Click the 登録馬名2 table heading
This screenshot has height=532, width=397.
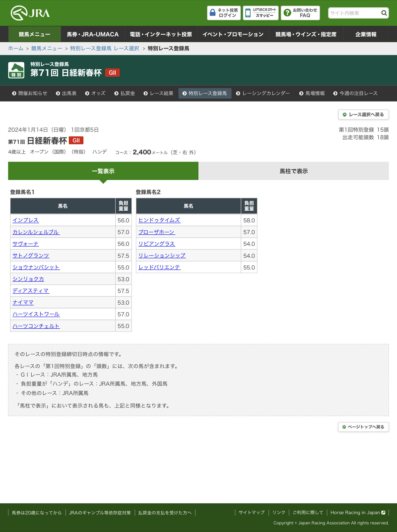tap(148, 192)
